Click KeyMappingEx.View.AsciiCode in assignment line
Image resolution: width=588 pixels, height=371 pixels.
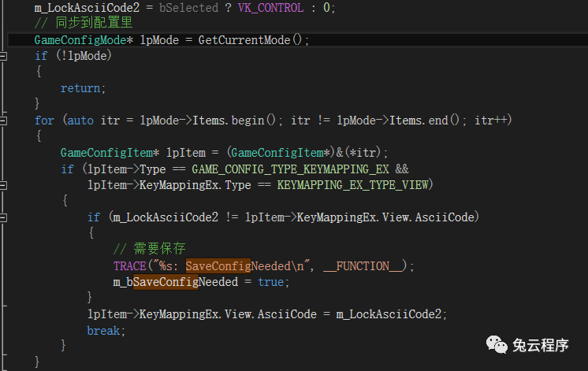pyautogui.click(x=228, y=314)
